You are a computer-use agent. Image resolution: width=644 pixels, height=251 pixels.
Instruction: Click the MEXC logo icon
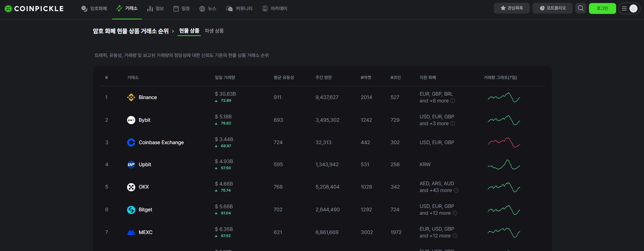tap(131, 232)
